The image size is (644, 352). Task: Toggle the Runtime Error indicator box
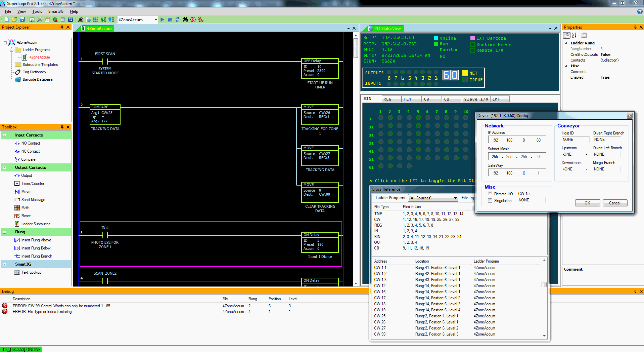pyautogui.click(x=472, y=44)
